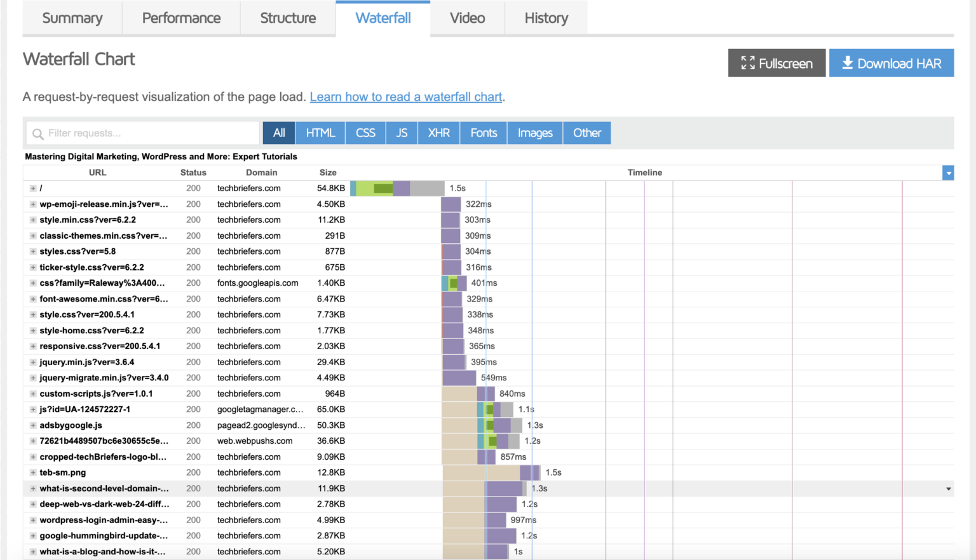Show only JS requests
This screenshot has height=560, width=976.
click(402, 133)
